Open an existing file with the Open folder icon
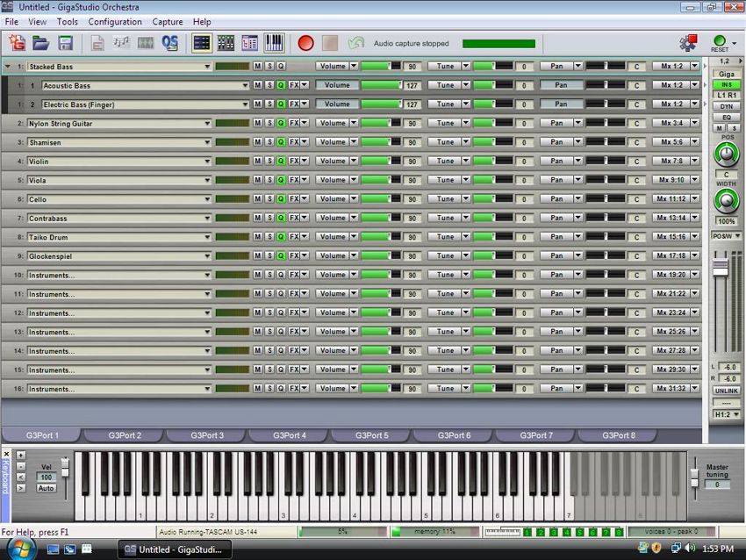The width and height of the screenshot is (746, 560). pos(40,42)
